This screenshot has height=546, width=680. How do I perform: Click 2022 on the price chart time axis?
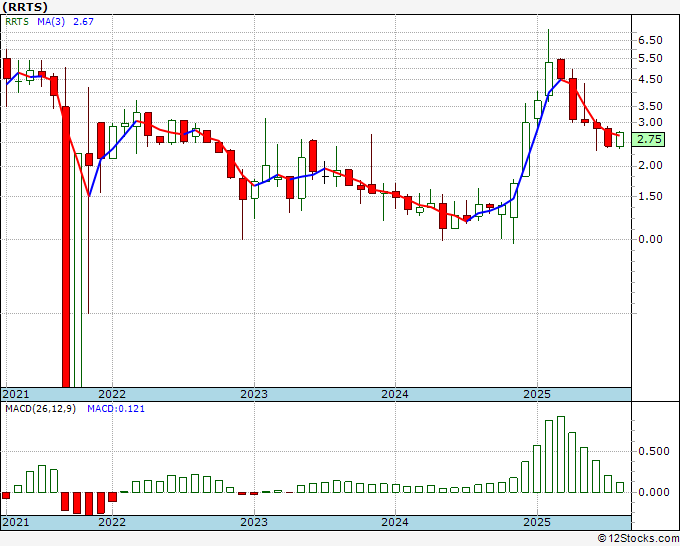[112, 394]
